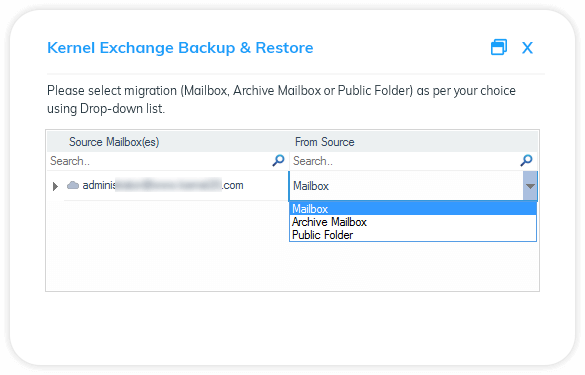This screenshot has width=585, height=375.
Task: Click From Source search magnifier icon
Action: (526, 161)
